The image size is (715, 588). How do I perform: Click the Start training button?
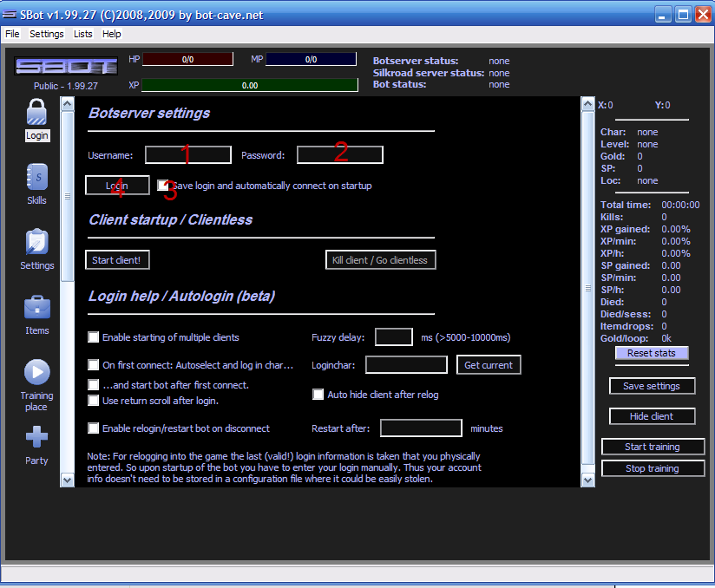[652, 447]
